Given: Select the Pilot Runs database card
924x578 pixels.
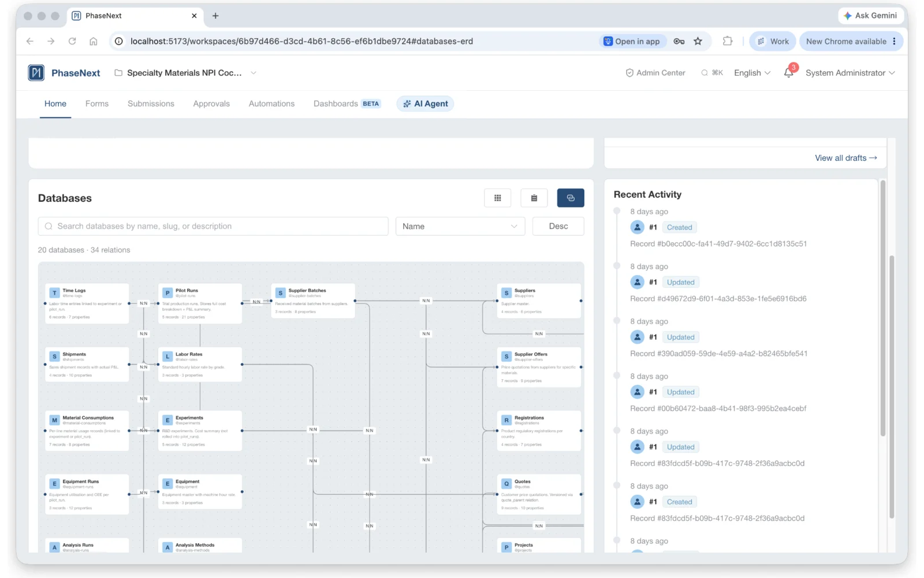Looking at the screenshot, I should pyautogui.click(x=200, y=303).
